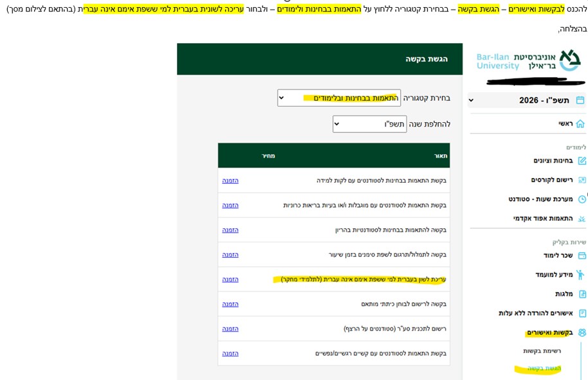This screenshot has width=588, height=380.
Task: Click the שכר לימוד icon
Action: 582,255
